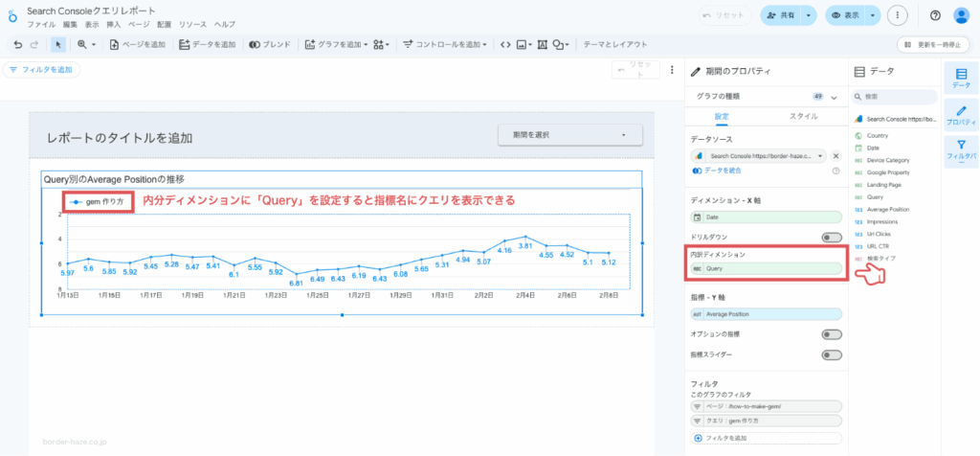Click the ページ filter chip
This screenshot has width=980, height=456.
tap(767, 406)
